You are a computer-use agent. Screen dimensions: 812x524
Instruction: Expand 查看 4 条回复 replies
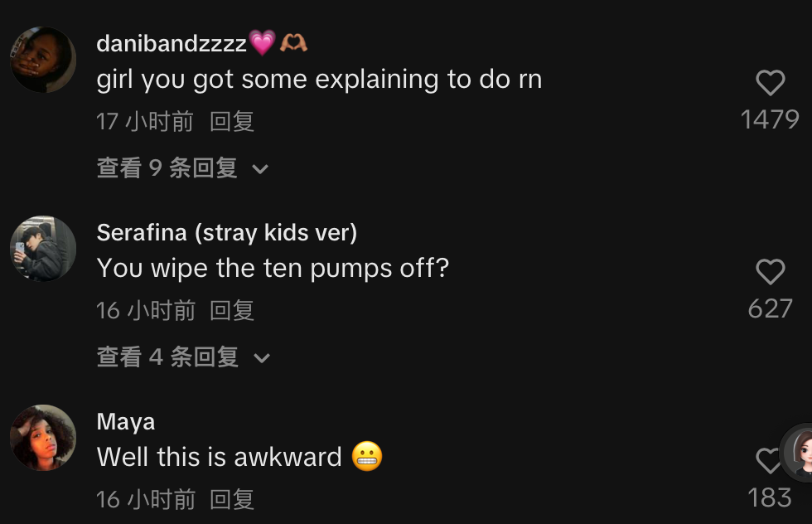183,357
